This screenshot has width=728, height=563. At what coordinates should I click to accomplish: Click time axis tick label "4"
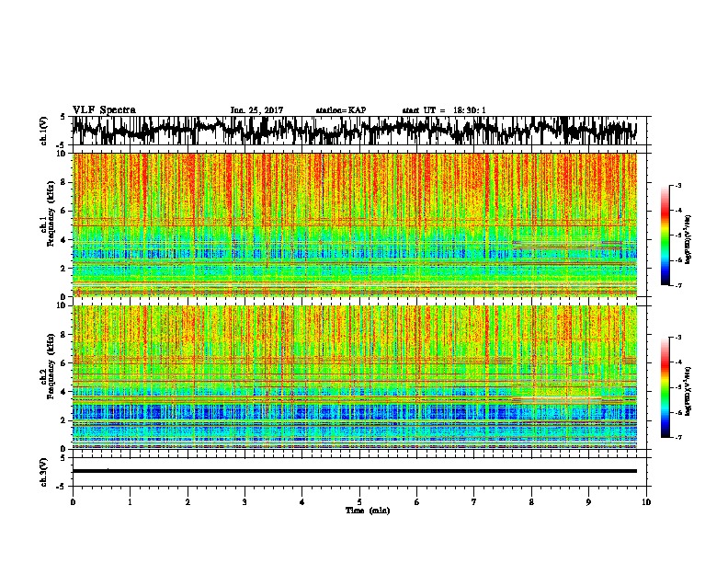pyautogui.click(x=302, y=502)
